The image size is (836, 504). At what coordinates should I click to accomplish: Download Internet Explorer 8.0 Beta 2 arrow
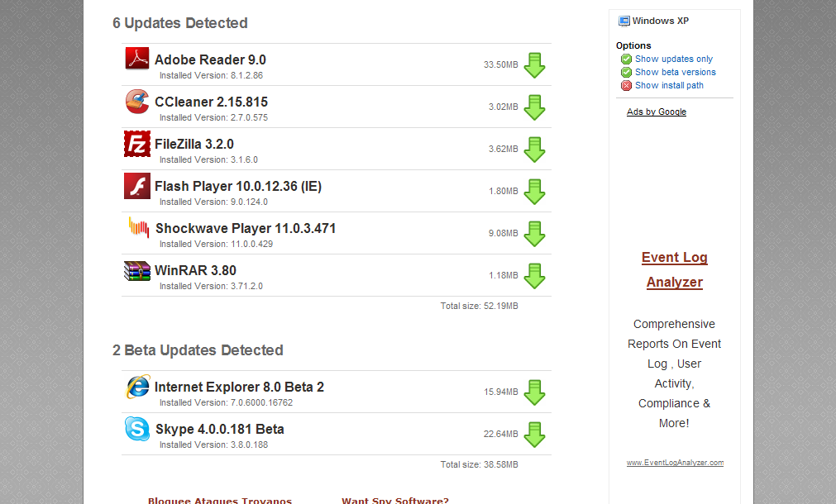pyautogui.click(x=534, y=392)
